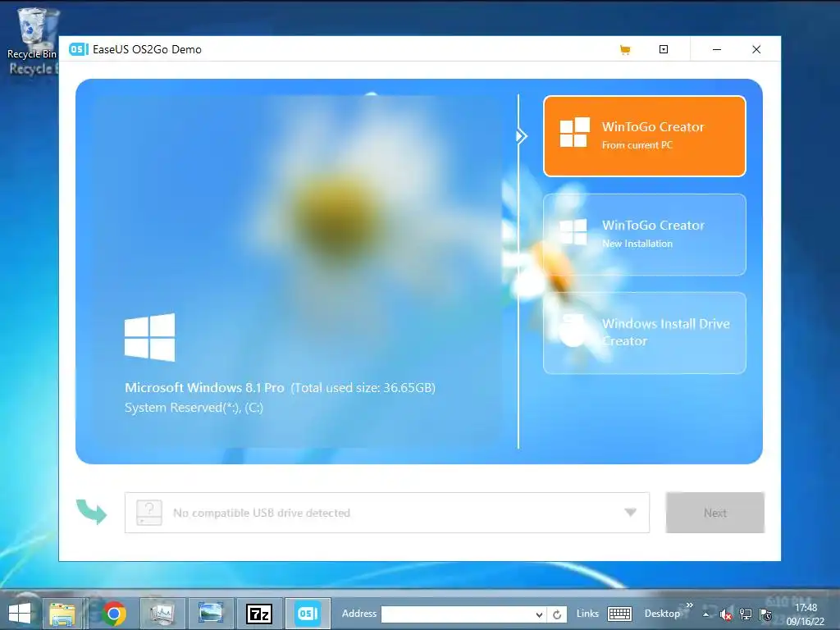Open File Explorer from the taskbar
Viewport: 840px width, 630px height.
click(x=62, y=614)
